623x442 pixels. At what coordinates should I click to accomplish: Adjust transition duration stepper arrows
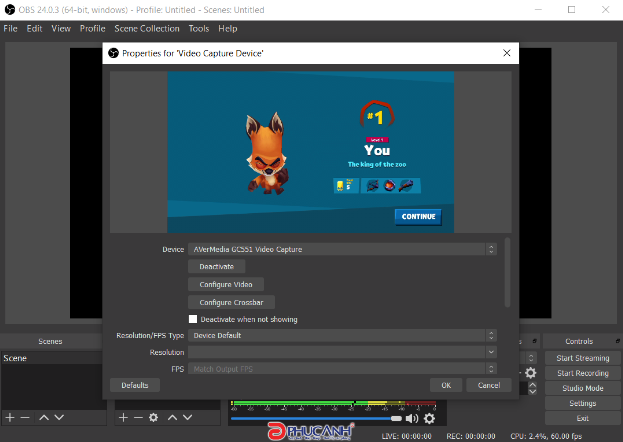pos(532,388)
